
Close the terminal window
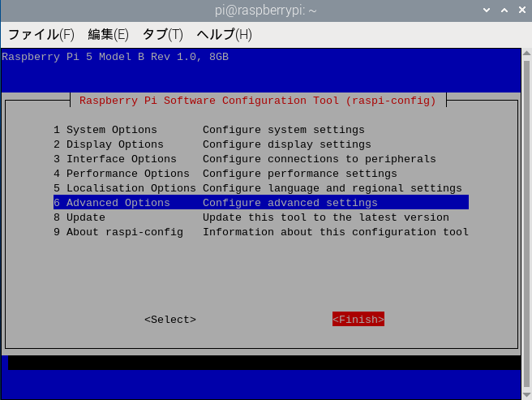pos(522,11)
